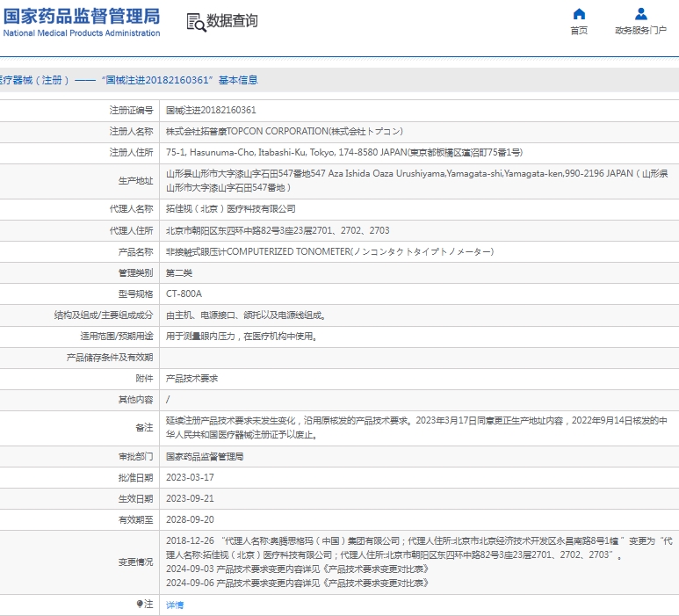Open the 首页 text link
This screenshot has width=679, height=616.
point(579,31)
